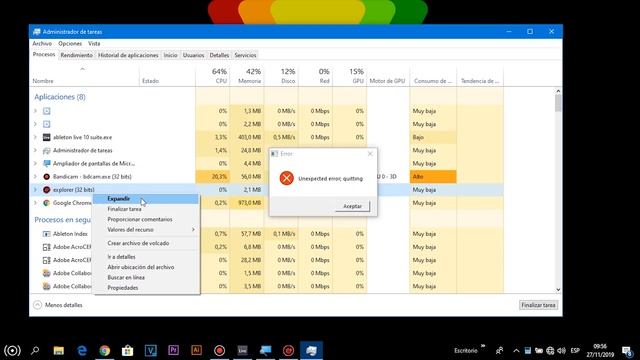Click the Bandicam process icon

[47, 177]
